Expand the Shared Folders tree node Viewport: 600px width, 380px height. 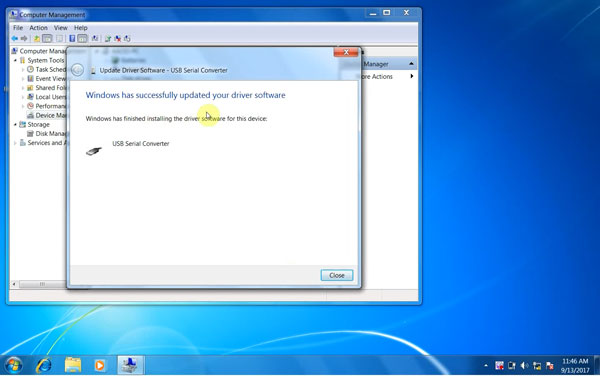[23, 88]
